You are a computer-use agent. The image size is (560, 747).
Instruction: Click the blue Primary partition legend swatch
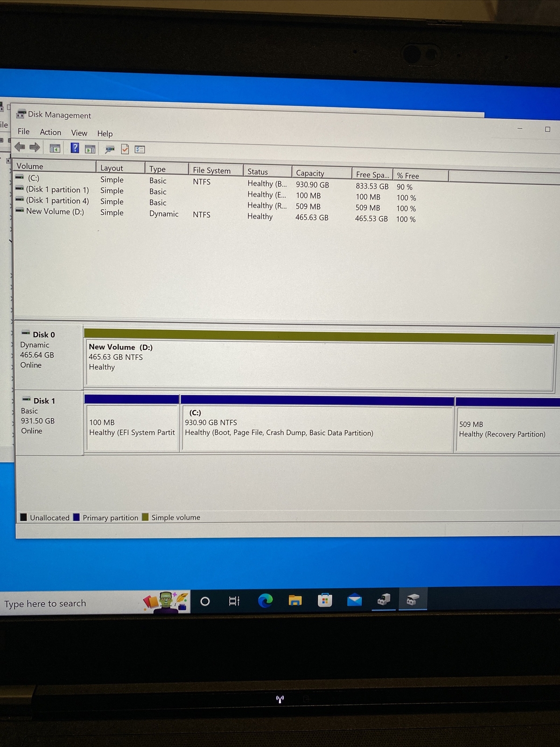coord(77,517)
